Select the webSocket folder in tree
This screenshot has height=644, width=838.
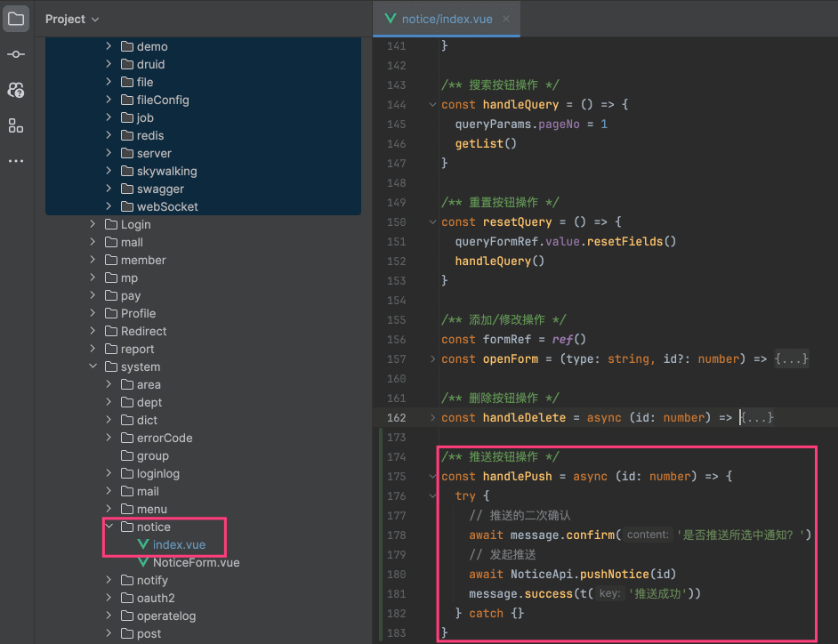click(166, 206)
